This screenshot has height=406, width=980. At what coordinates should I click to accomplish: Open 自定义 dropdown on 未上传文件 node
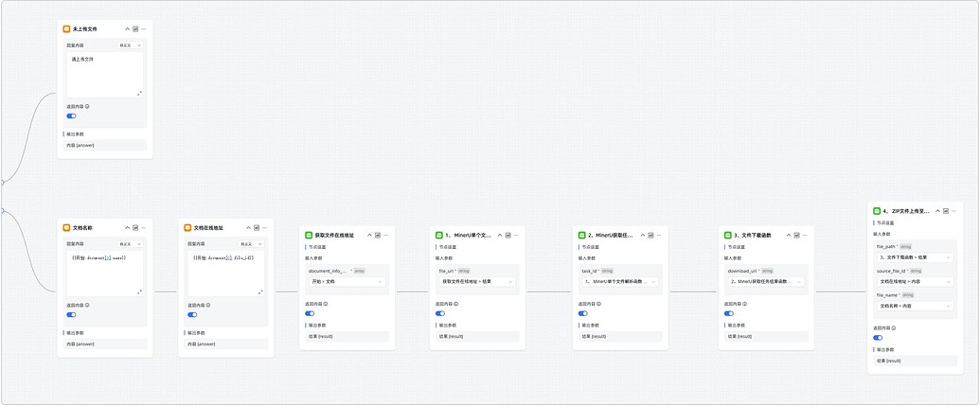[x=130, y=45]
